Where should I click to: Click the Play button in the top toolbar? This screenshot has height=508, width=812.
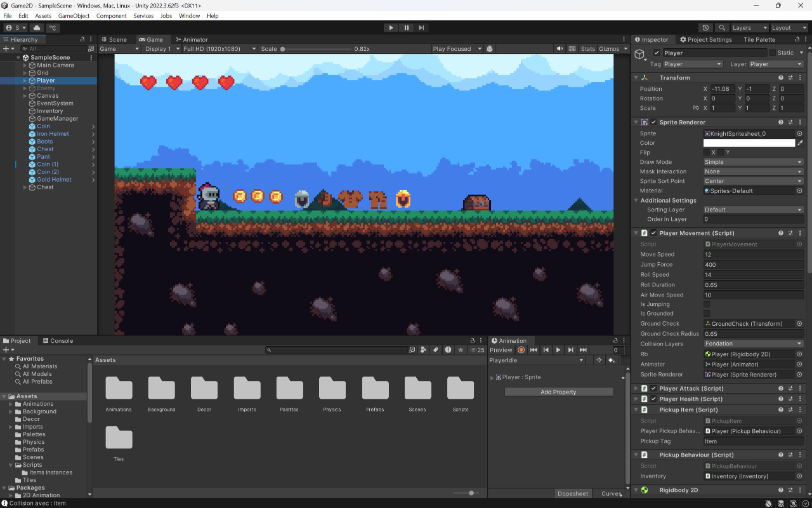[x=391, y=28]
